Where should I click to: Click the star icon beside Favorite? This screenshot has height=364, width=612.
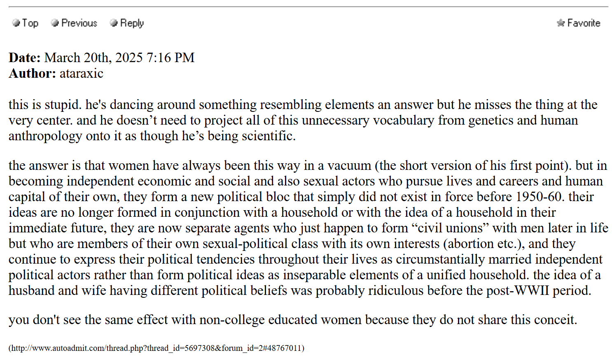point(561,23)
